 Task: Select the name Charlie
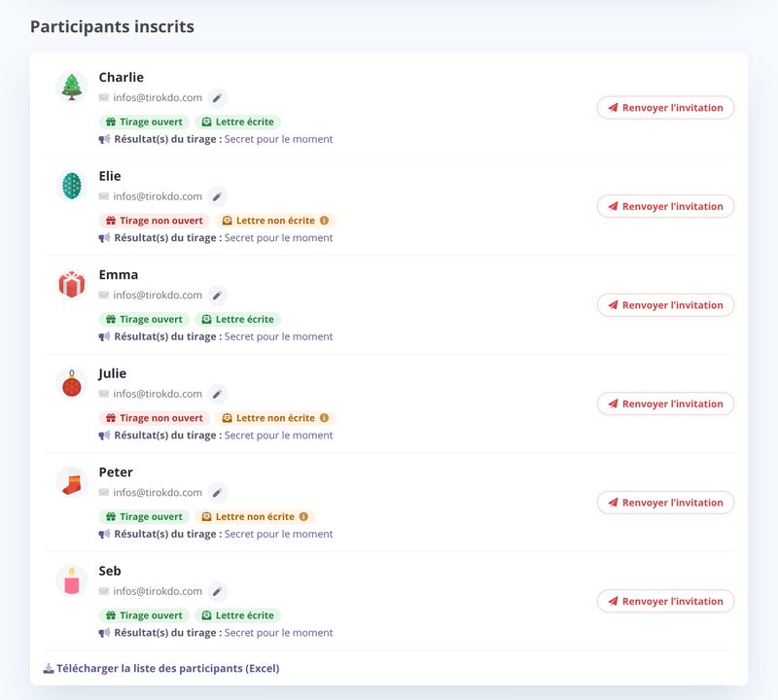pos(121,78)
